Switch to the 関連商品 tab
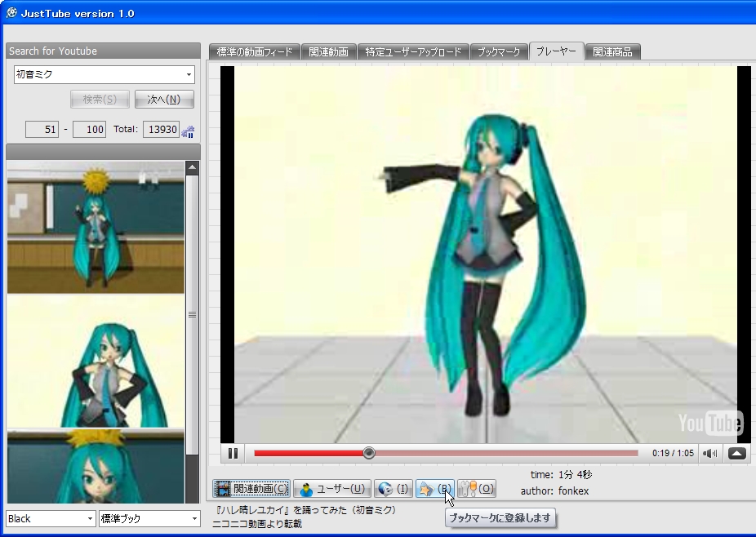756x537 pixels. coord(612,51)
